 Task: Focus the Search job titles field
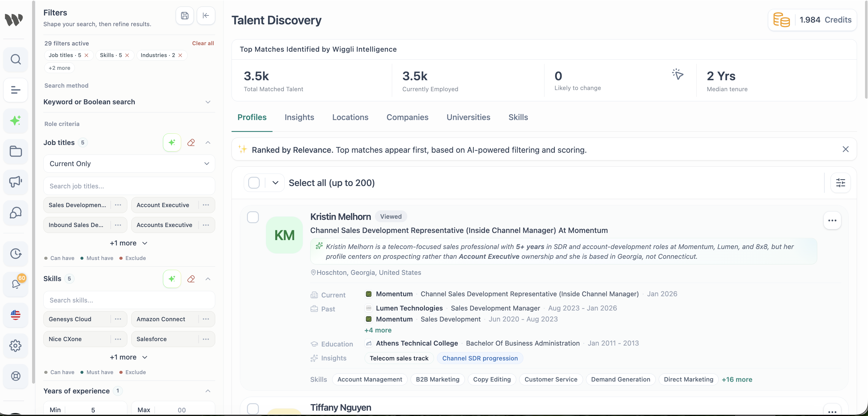coord(129,186)
